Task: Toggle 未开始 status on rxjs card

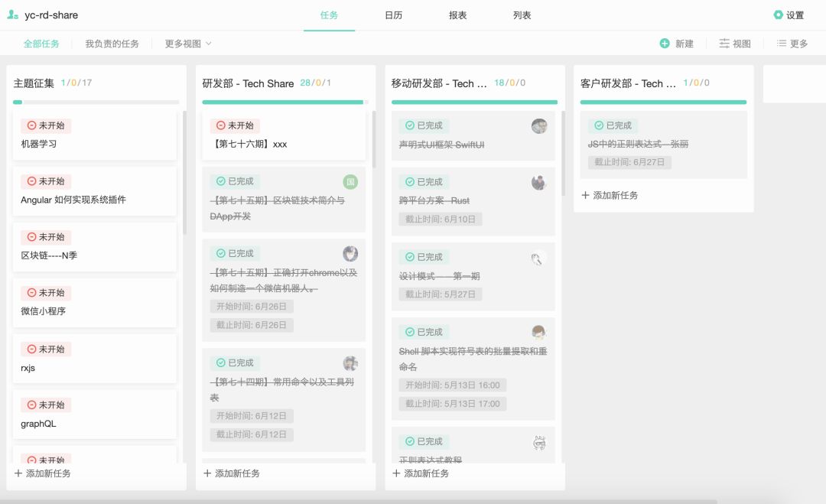Action: click(x=46, y=350)
